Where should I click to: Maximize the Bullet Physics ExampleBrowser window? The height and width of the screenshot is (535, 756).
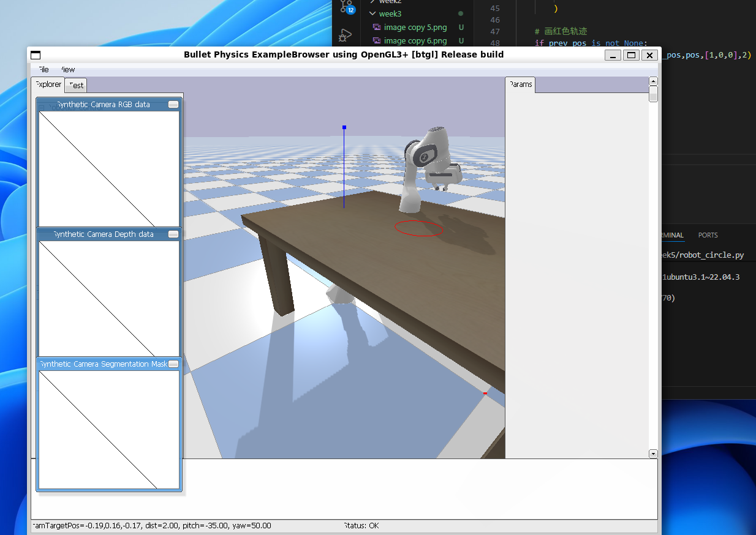[631, 55]
